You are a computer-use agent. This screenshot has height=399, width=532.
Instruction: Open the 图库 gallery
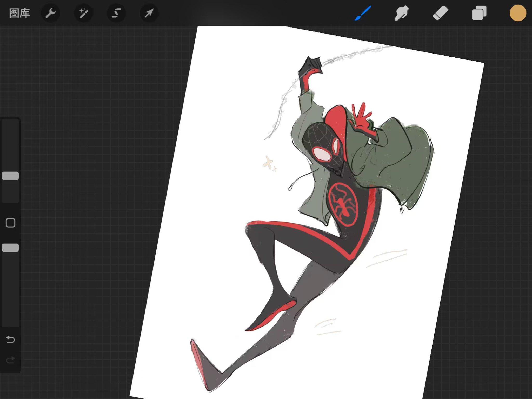[x=19, y=13]
